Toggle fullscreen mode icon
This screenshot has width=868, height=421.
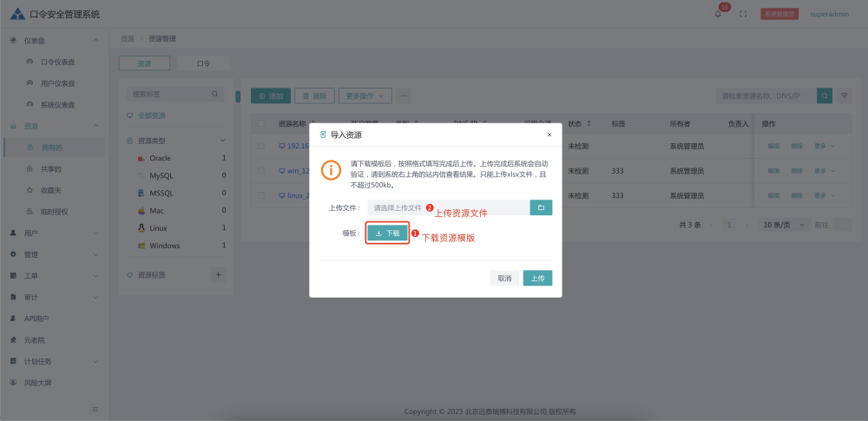[742, 14]
